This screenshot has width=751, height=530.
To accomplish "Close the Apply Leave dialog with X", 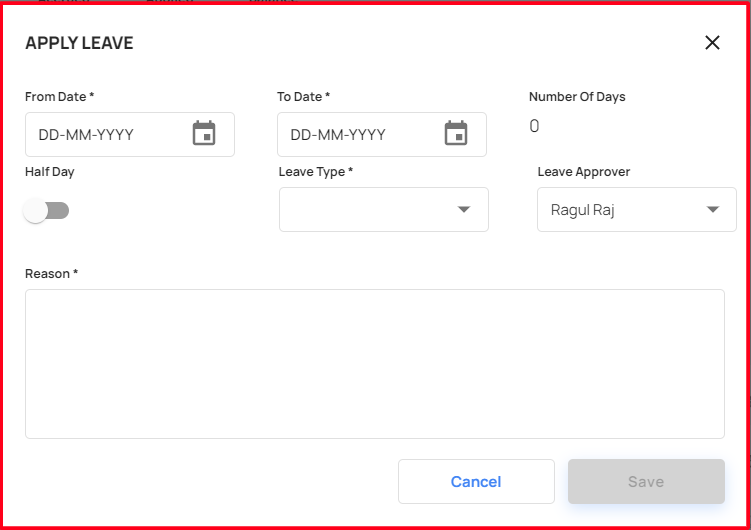I will [x=712, y=43].
